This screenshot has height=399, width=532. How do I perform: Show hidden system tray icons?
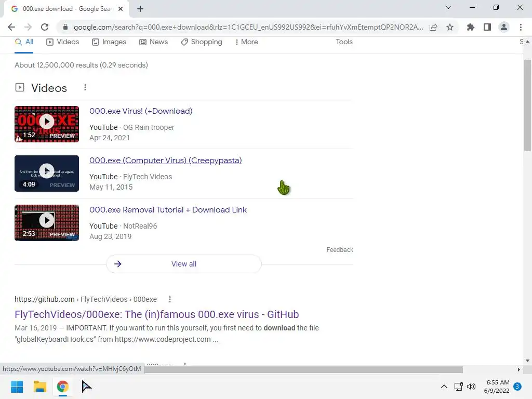tap(444, 387)
